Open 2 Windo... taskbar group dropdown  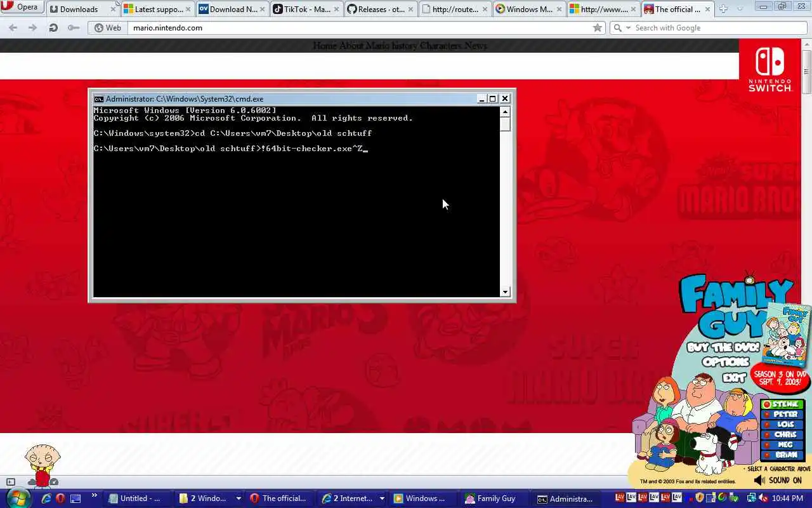coord(239,498)
